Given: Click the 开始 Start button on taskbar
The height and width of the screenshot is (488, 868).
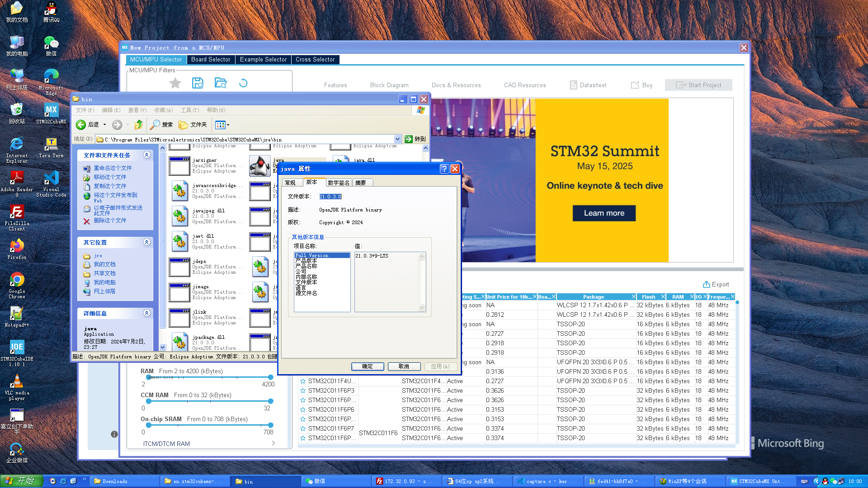Looking at the screenshot, I should click(x=22, y=481).
